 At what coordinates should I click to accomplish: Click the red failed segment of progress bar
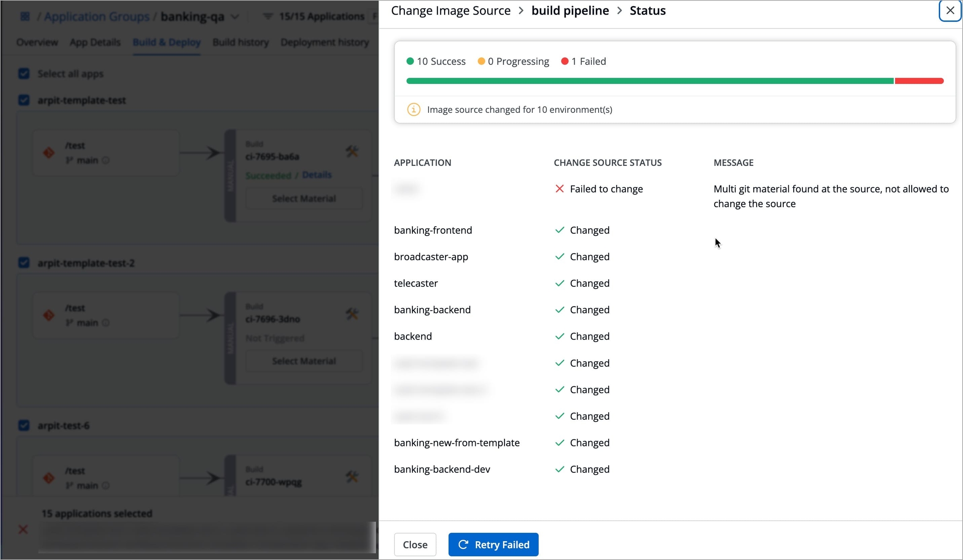point(919,81)
